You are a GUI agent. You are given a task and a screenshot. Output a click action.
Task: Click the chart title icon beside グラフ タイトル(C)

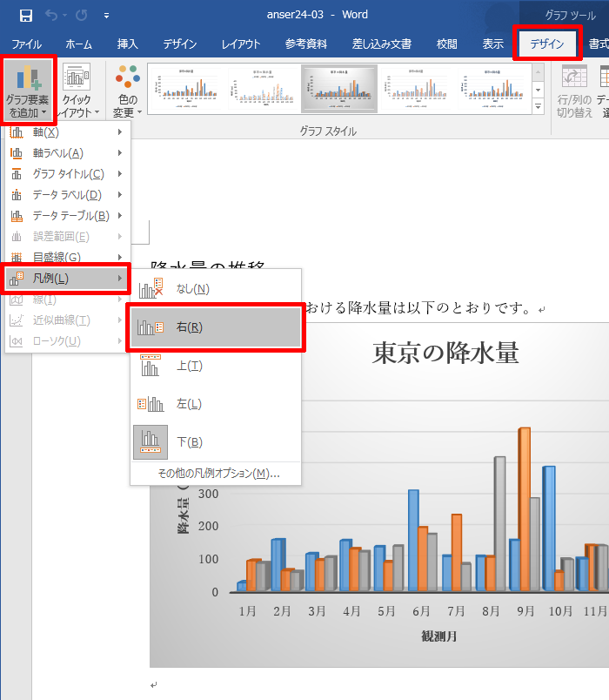pyautogui.click(x=17, y=173)
